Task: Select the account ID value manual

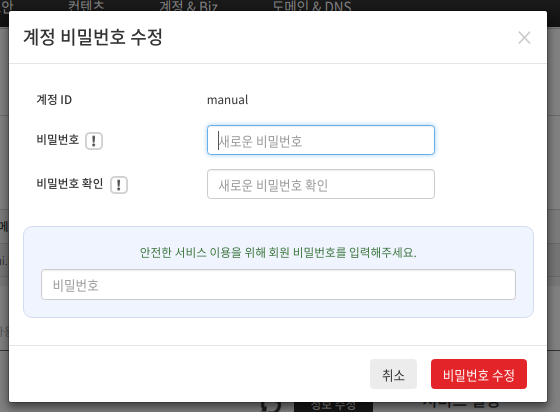Action: (228, 100)
